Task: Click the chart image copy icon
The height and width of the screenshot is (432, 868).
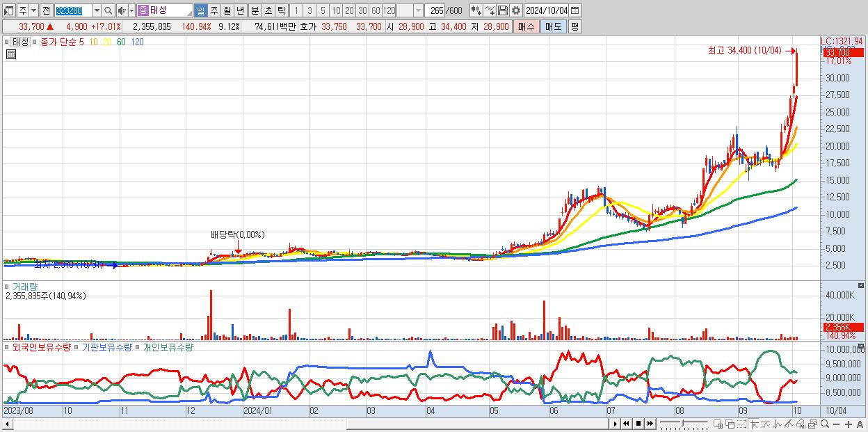Action: [812, 424]
